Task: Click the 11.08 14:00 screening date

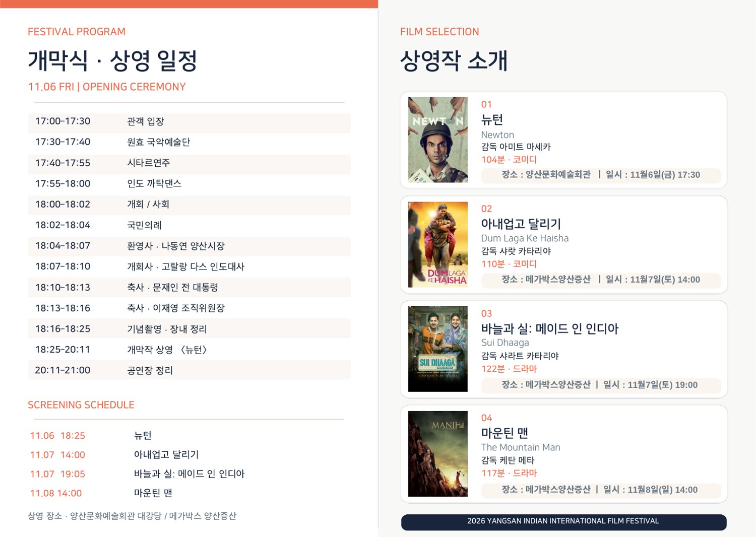Action: [55, 493]
